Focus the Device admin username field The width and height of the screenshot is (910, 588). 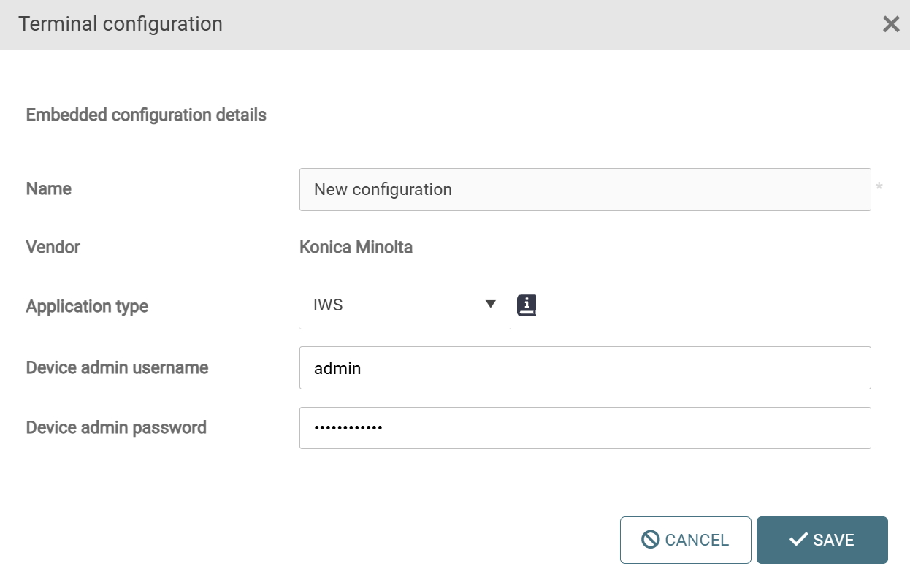pyautogui.click(x=584, y=368)
